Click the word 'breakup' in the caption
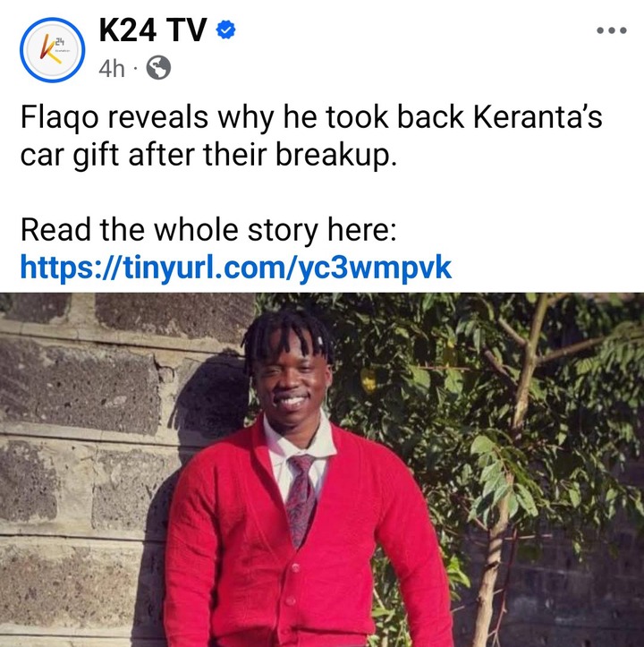 click(332, 155)
